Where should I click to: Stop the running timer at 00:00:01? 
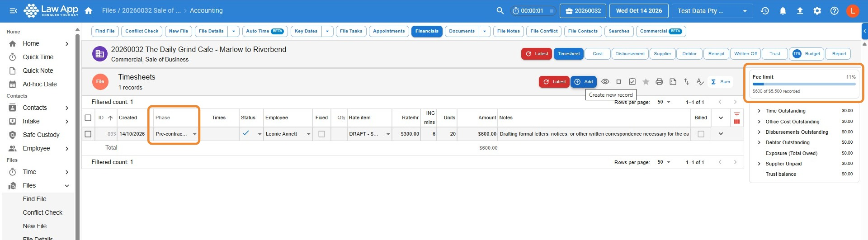tap(551, 11)
